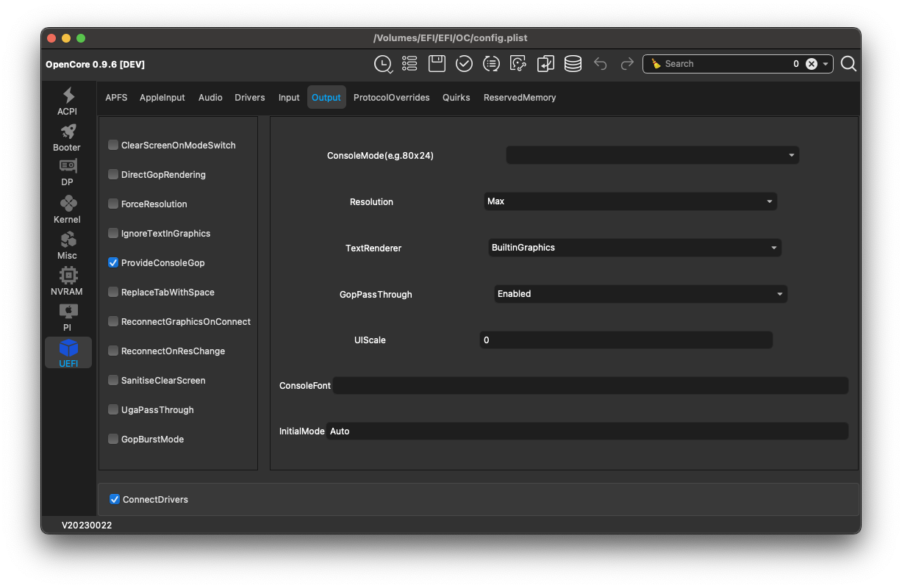Click the InitialMode field showing Auto
The height and width of the screenshot is (588, 902).
point(587,431)
